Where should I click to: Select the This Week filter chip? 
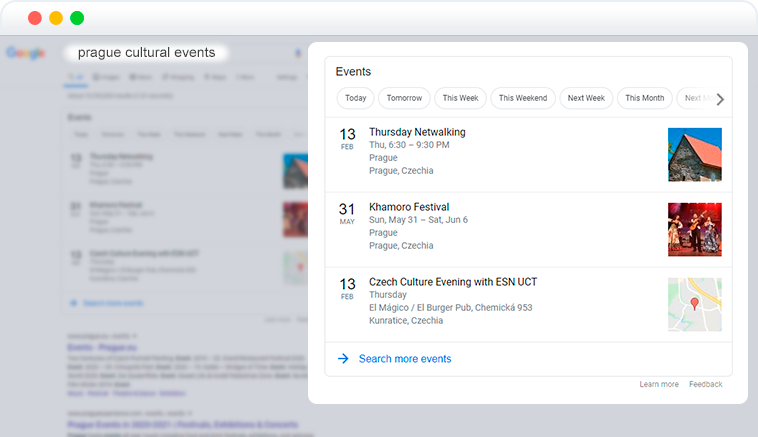click(460, 98)
